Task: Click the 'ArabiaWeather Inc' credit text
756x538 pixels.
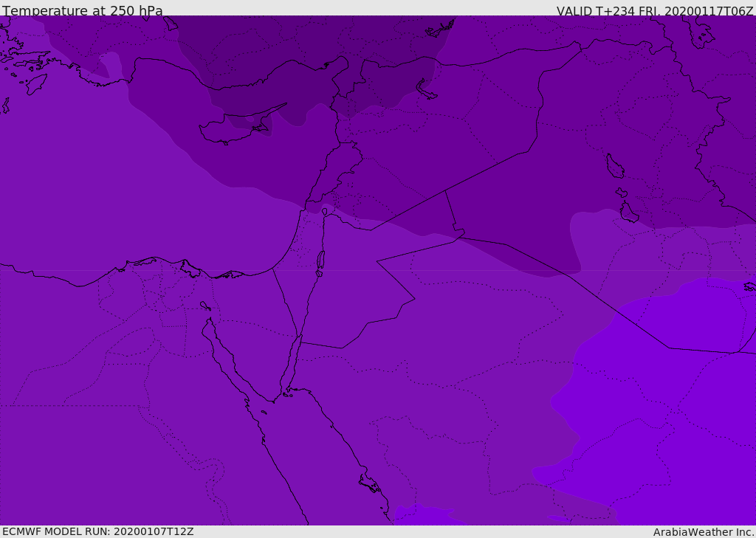Action: 704,532
